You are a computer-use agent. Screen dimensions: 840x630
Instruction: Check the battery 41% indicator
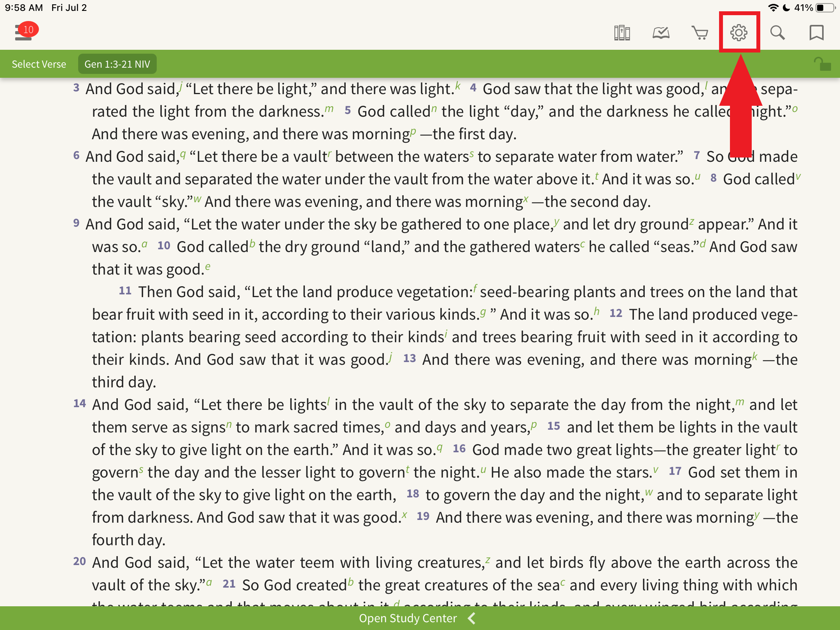(814, 8)
